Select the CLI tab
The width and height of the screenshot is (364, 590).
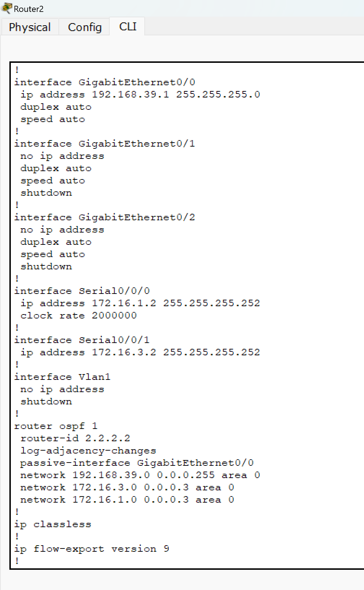pos(128,26)
